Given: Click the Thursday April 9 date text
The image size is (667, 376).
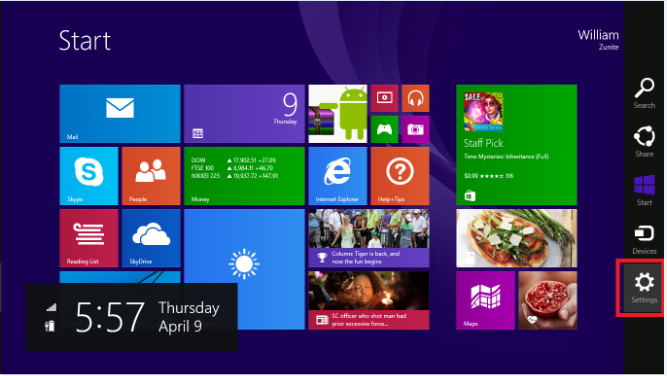Looking at the screenshot, I should (x=189, y=317).
